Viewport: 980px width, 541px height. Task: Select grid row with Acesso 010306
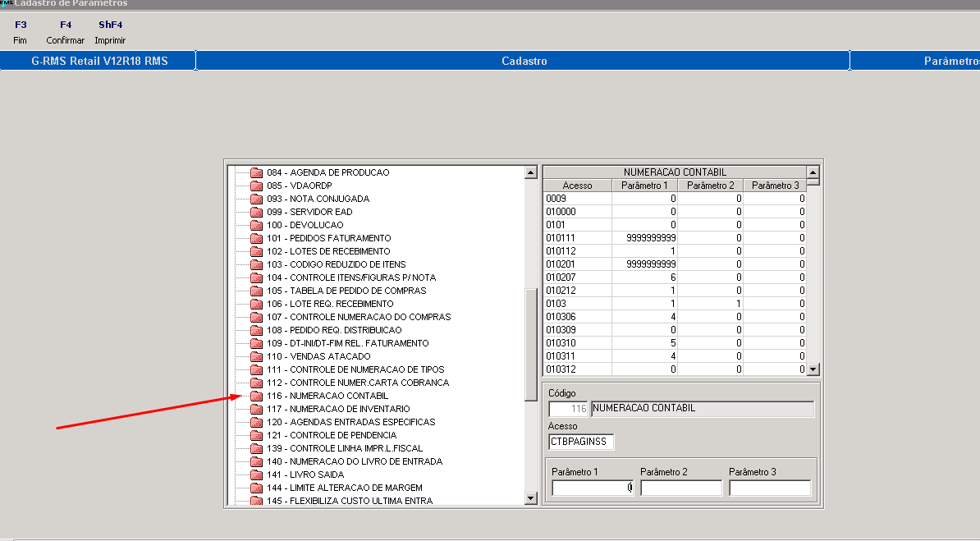tap(675, 317)
